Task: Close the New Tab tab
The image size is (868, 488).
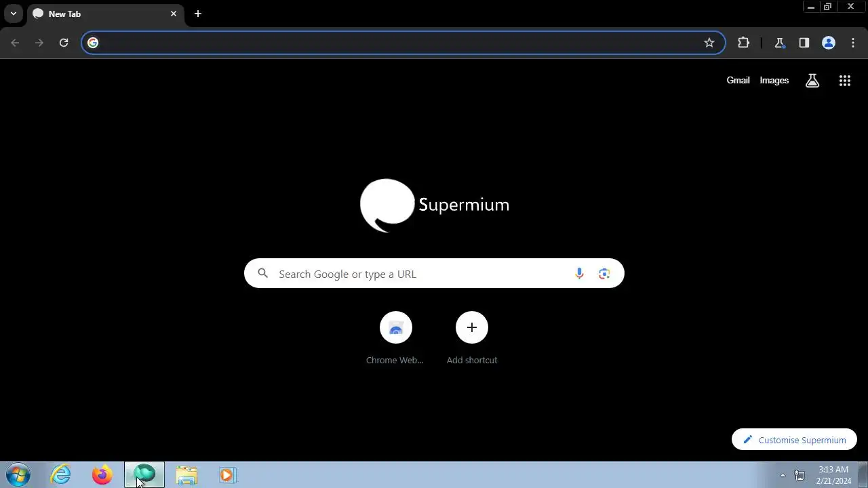Action: 174,14
